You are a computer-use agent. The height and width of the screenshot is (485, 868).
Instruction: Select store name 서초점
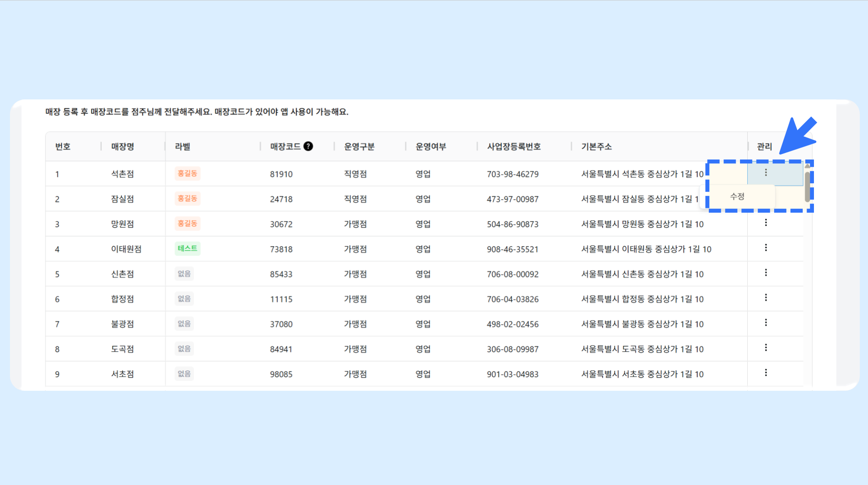click(122, 374)
